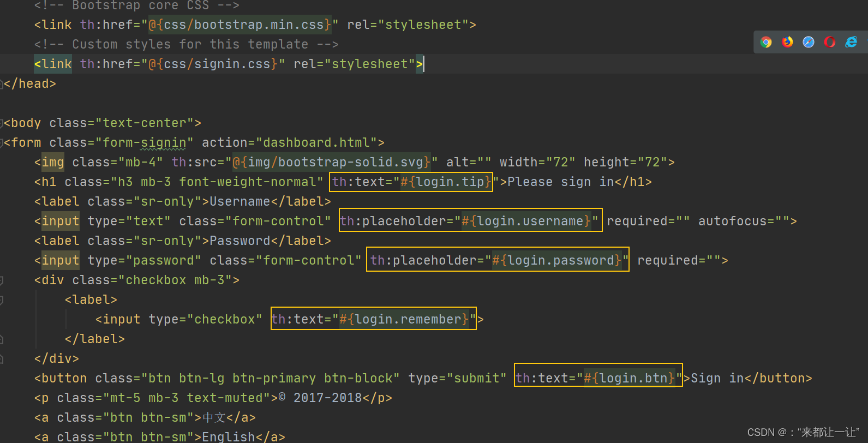Click the class="text-center" attribute
Image resolution: width=868 pixels, height=443 pixels.
[122, 123]
